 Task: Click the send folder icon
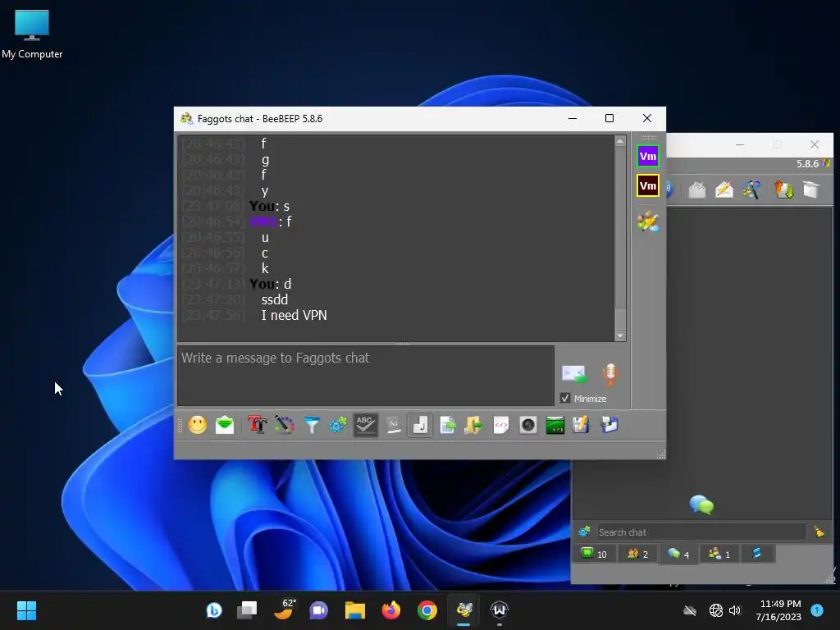(473, 426)
